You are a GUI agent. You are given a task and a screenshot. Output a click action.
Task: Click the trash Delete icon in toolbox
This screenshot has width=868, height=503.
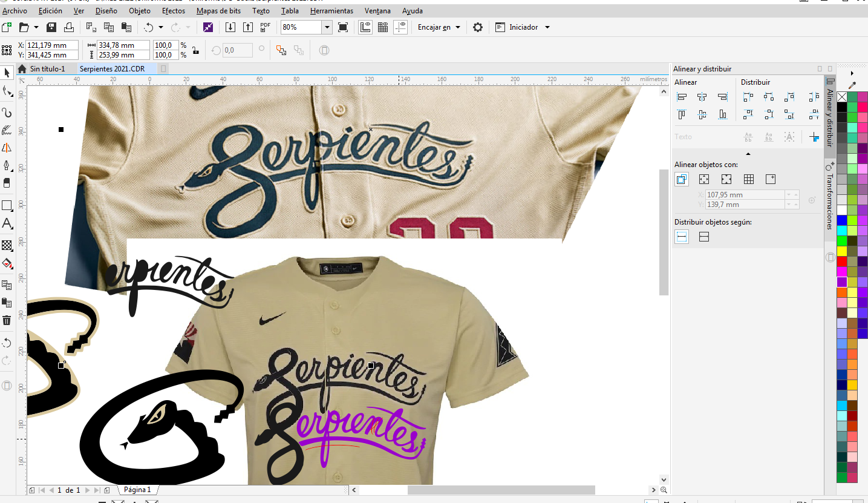tap(7, 320)
